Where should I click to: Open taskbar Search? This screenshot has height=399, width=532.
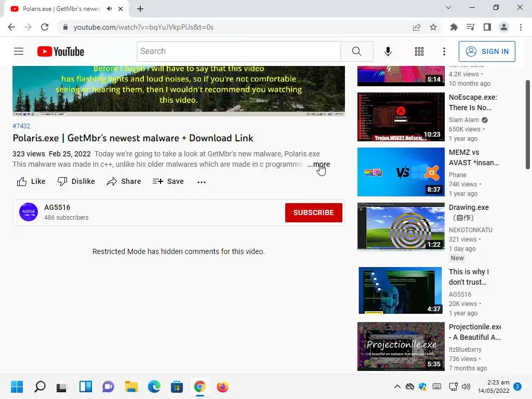tap(39, 387)
